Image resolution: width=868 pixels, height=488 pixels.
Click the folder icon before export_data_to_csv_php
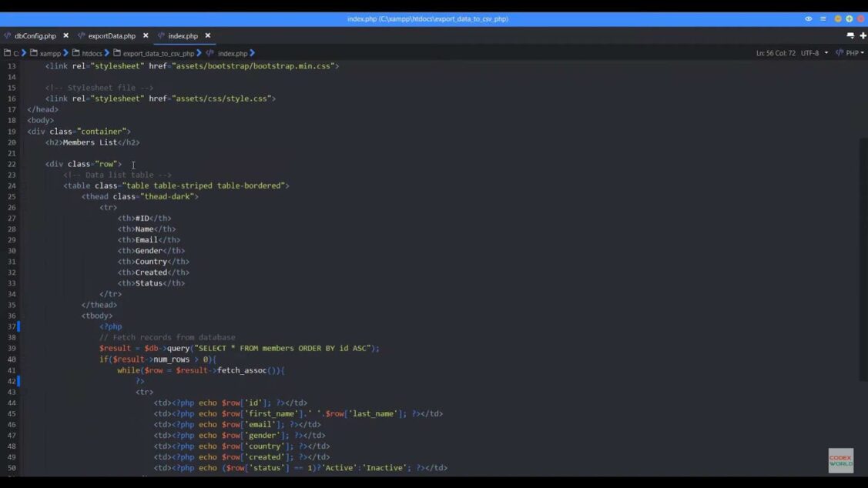(117, 53)
